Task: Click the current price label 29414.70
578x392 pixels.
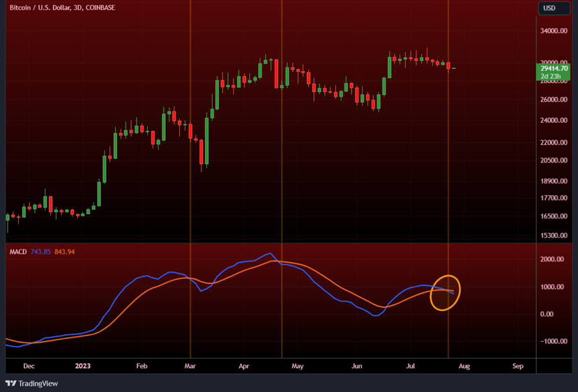Action: click(x=554, y=68)
